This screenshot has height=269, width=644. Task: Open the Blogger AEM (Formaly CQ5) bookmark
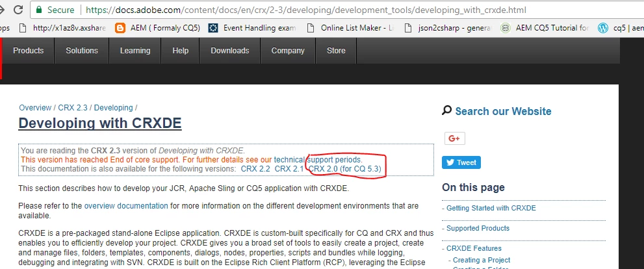[158, 28]
